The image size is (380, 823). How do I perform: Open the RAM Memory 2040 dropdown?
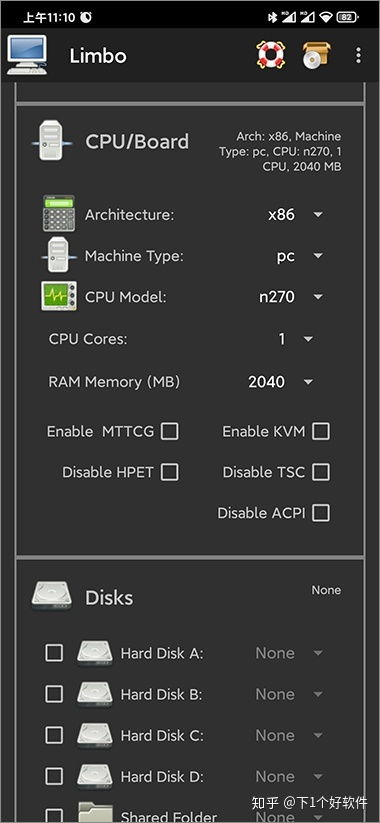click(281, 382)
